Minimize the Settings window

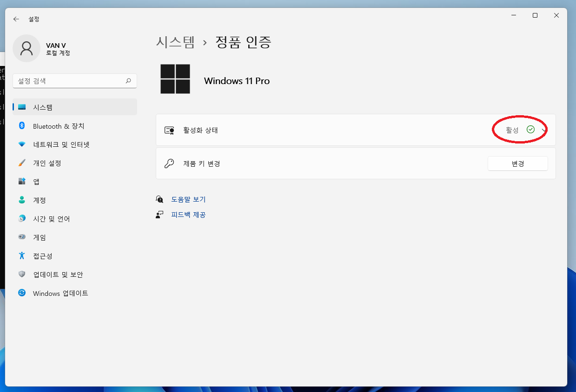pyautogui.click(x=514, y=15)
